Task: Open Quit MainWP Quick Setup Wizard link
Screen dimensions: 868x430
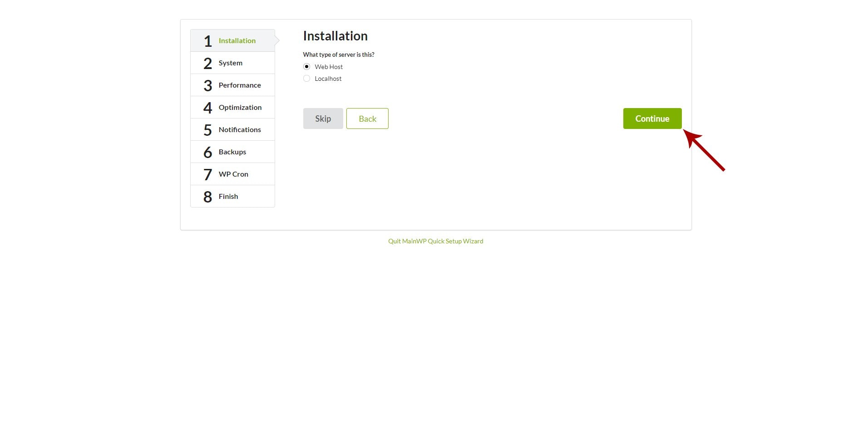Action: tap(435, 241)
